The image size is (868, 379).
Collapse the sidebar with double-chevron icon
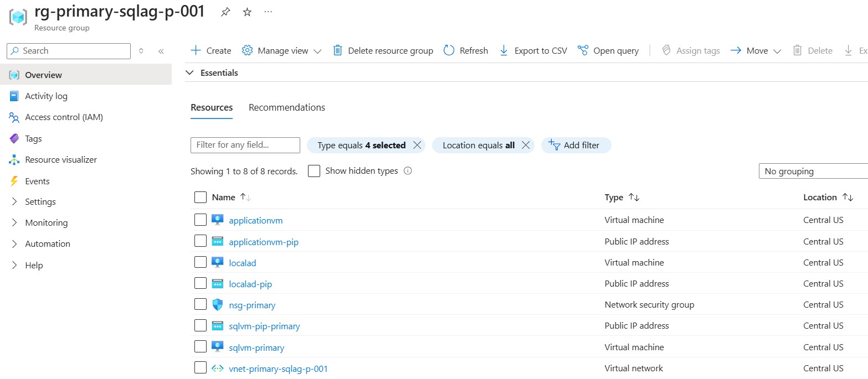(161, 51)
